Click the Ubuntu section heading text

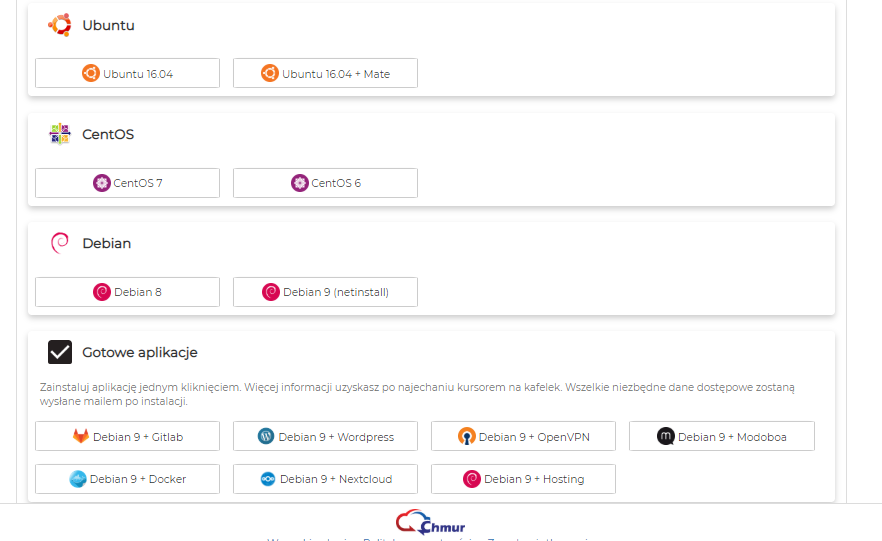point(109,25)
